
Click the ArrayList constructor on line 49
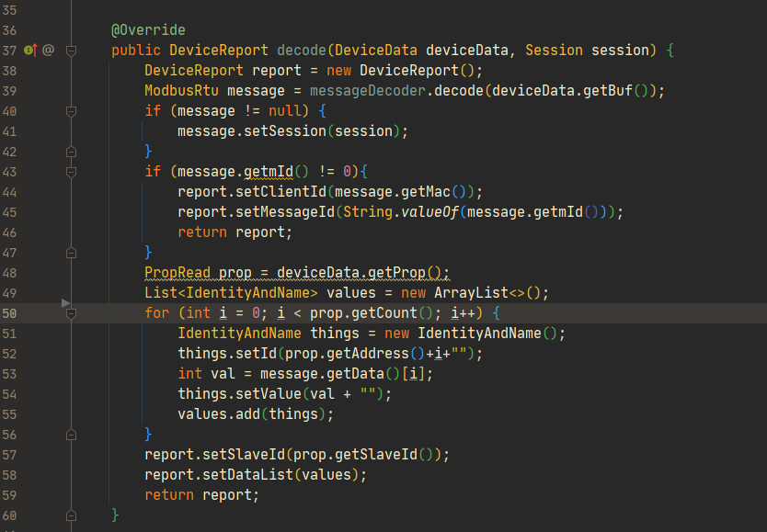(x=471, y=293)
